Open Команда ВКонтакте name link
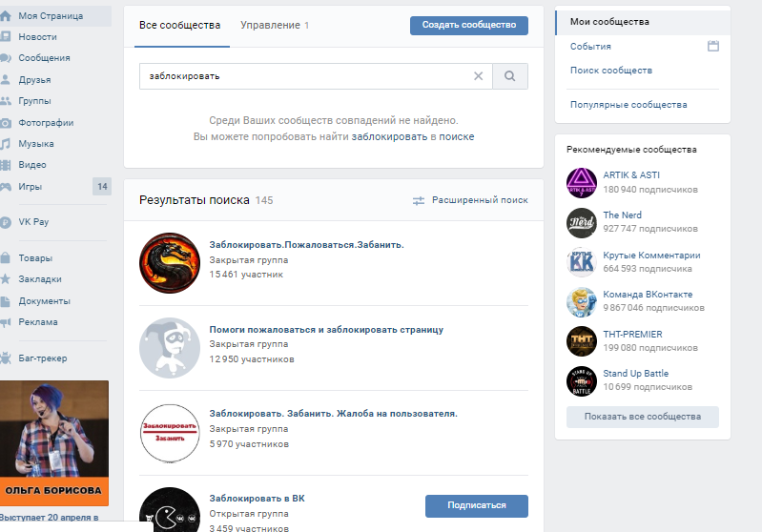This screenshot has height=532, width=762. coord(648,295)
